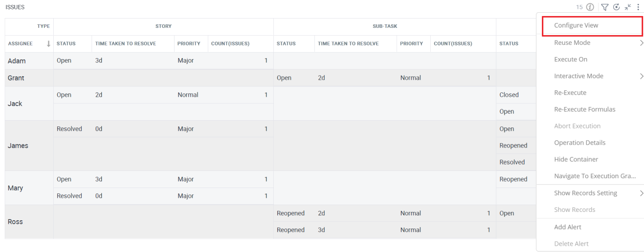644x252 pixels.
Task: Select Re-Execute option
Action: [570, 93]
